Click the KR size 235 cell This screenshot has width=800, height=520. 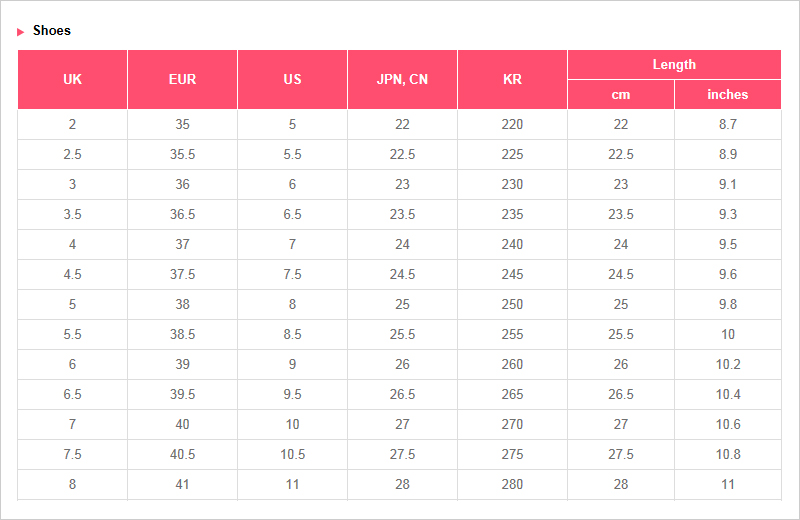512,214
